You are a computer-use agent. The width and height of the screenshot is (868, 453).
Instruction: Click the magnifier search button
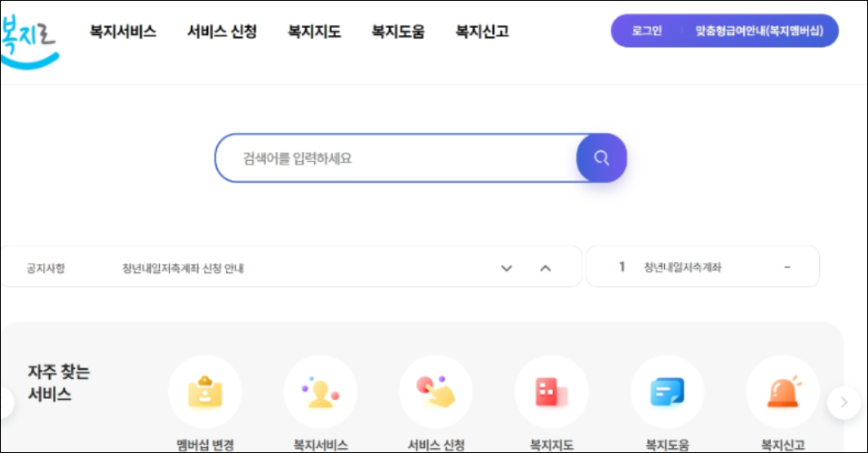click(x=602, y=158)
